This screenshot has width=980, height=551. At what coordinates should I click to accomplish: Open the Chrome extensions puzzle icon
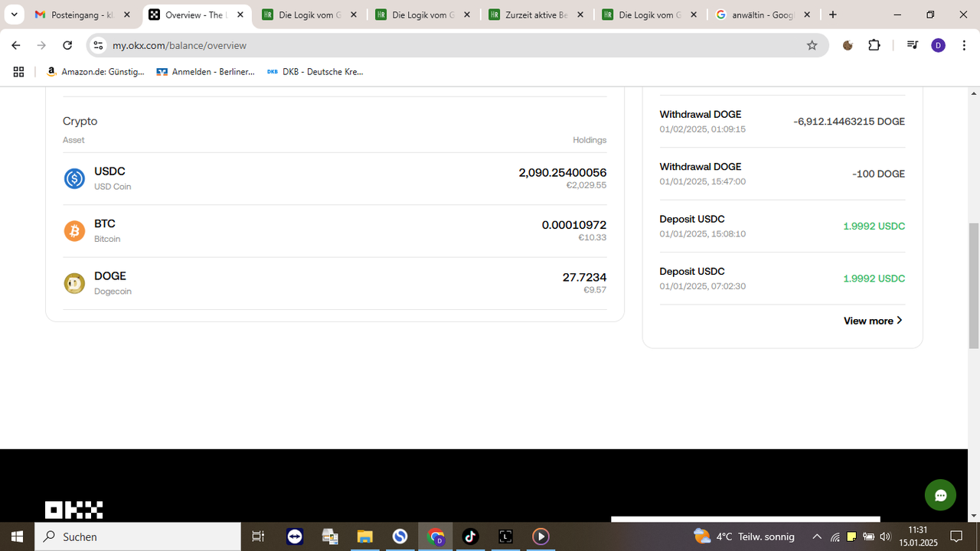874,45
